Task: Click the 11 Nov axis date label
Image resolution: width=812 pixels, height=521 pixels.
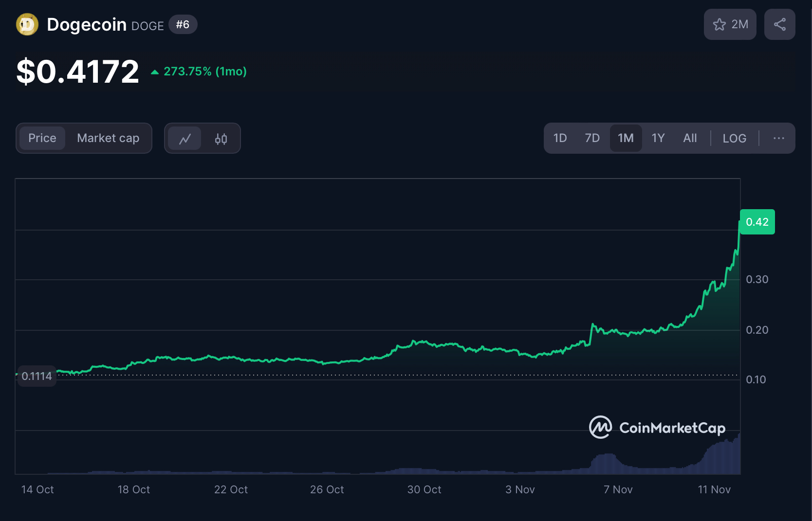Action: (x=714, y=489)
